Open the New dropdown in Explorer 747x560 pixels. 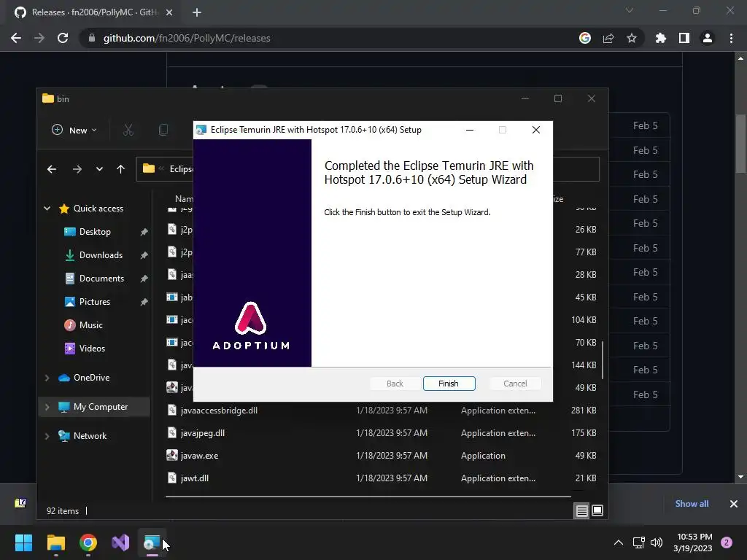tap(74, 130)
